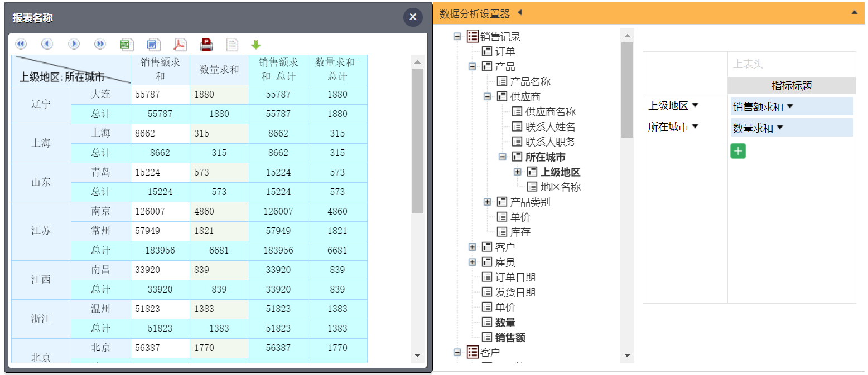
Task: Collapse the 供应商 tree node
Action: tap(487, 96)
